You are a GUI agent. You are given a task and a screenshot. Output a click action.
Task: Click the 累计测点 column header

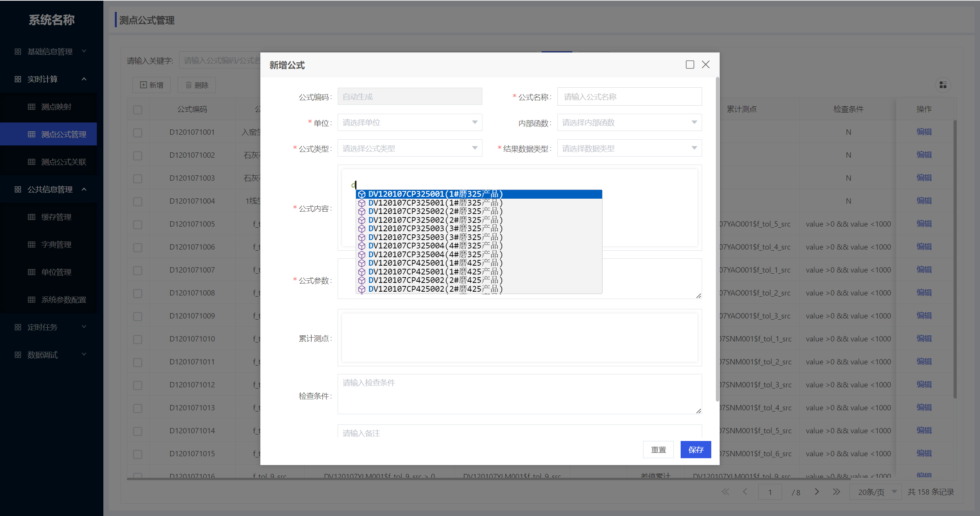(x=742, y=109)
